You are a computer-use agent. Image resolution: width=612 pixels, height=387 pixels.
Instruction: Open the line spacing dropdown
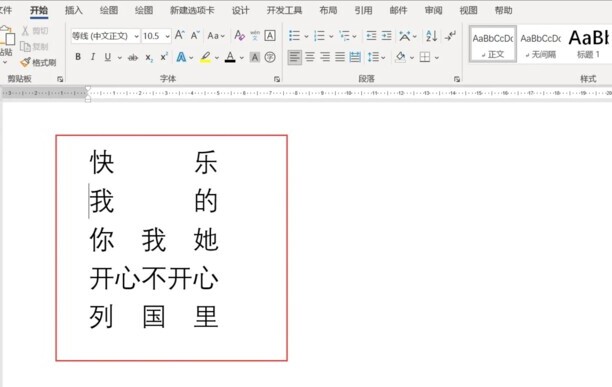point(376,57)
